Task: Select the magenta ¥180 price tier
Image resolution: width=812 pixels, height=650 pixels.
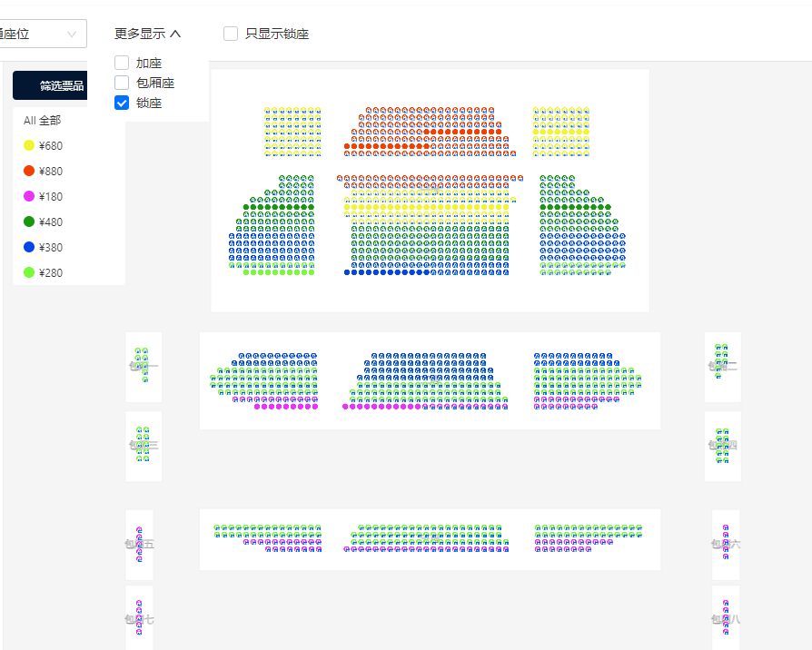Action: [44, 197]
